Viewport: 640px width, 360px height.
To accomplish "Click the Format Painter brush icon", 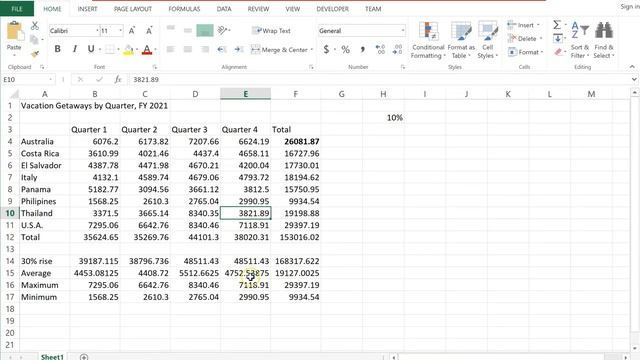I will pyautogui.click(x=35, y=54).
